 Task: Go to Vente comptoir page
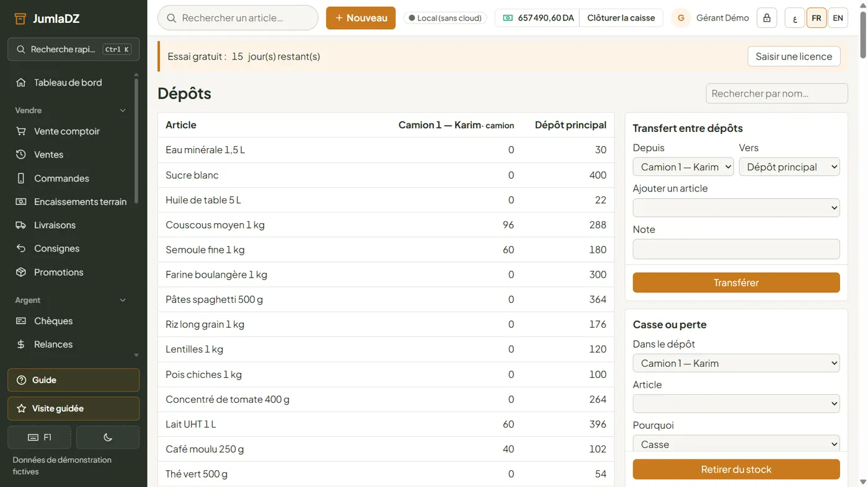point(70,131)
